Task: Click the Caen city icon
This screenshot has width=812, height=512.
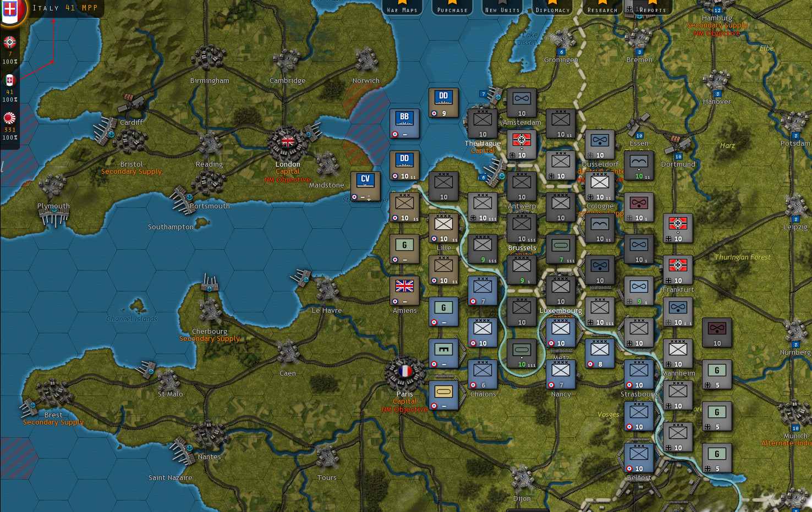Action: click(x=288, y=352)
